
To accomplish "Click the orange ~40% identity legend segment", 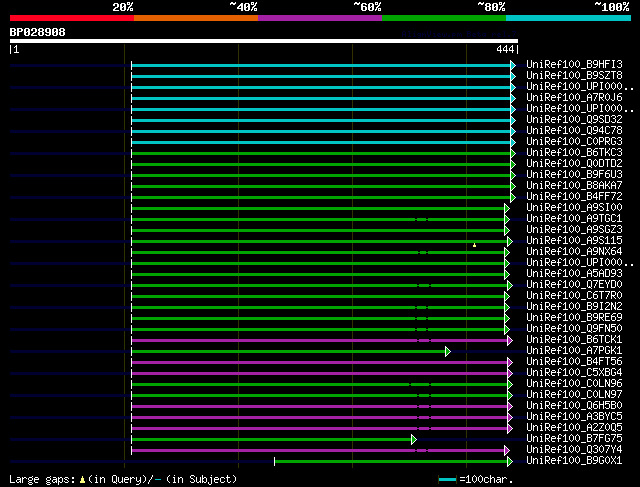I will point(196,18).
